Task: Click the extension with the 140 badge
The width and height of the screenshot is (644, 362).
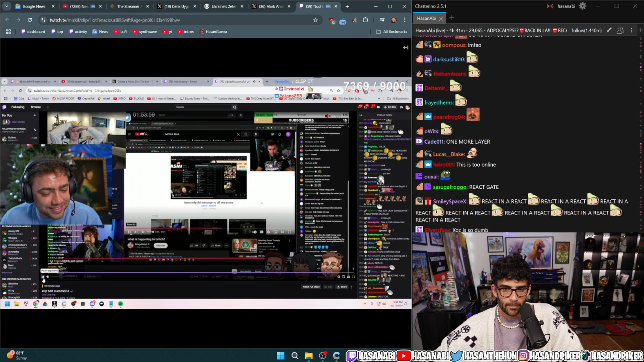Action: click(x=343, y=21)
